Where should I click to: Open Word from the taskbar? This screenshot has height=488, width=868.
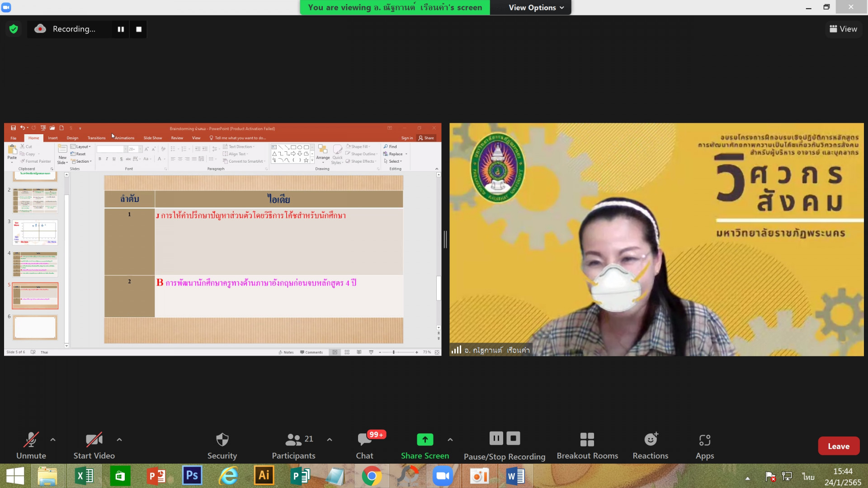point(515,476)
